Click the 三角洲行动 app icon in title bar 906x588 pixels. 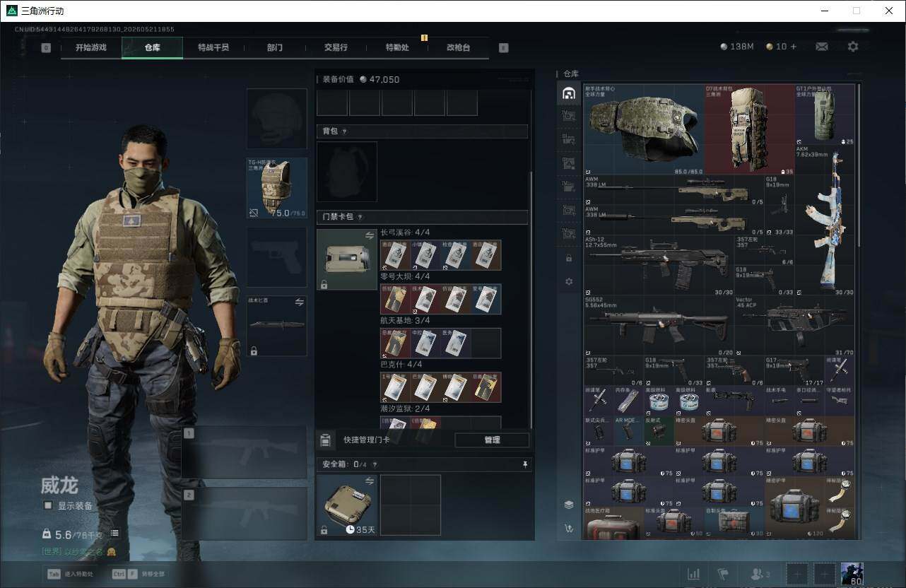pos(11,11)
